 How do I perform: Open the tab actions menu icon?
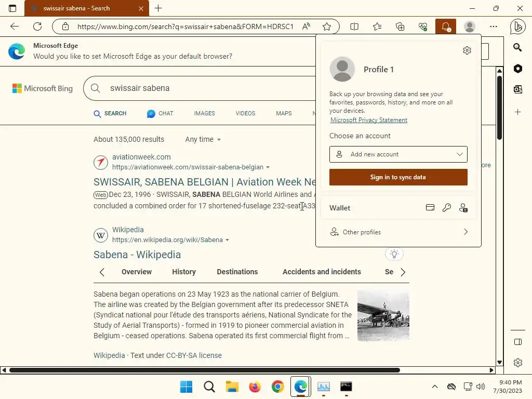tap(12, 8)
